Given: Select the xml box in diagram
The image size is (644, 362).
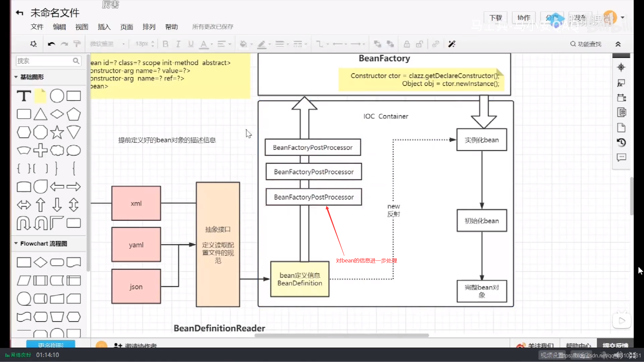Looking at the screenshot, I should coord(136,203).
